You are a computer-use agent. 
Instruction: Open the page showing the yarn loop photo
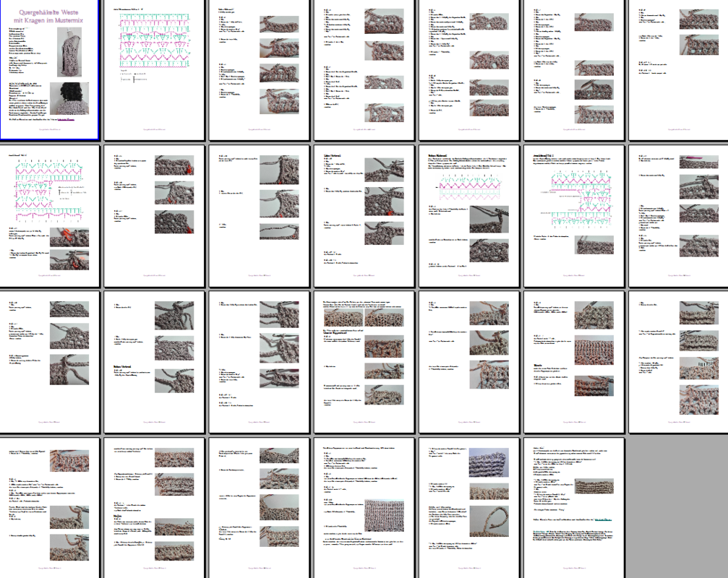tap(468, 506)
